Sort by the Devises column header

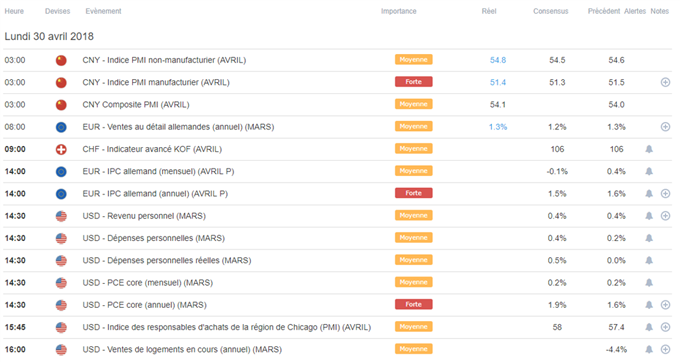(x=57, y=11)
